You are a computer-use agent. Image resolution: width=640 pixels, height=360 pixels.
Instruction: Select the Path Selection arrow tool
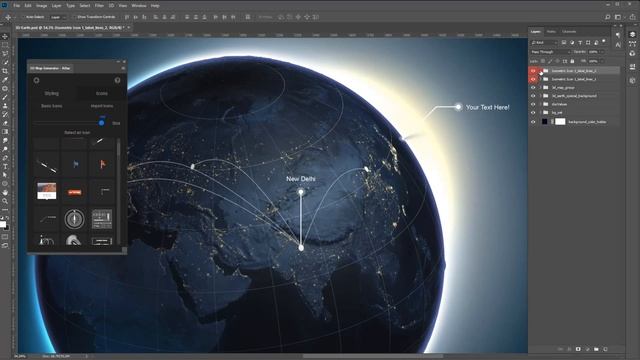5,175
